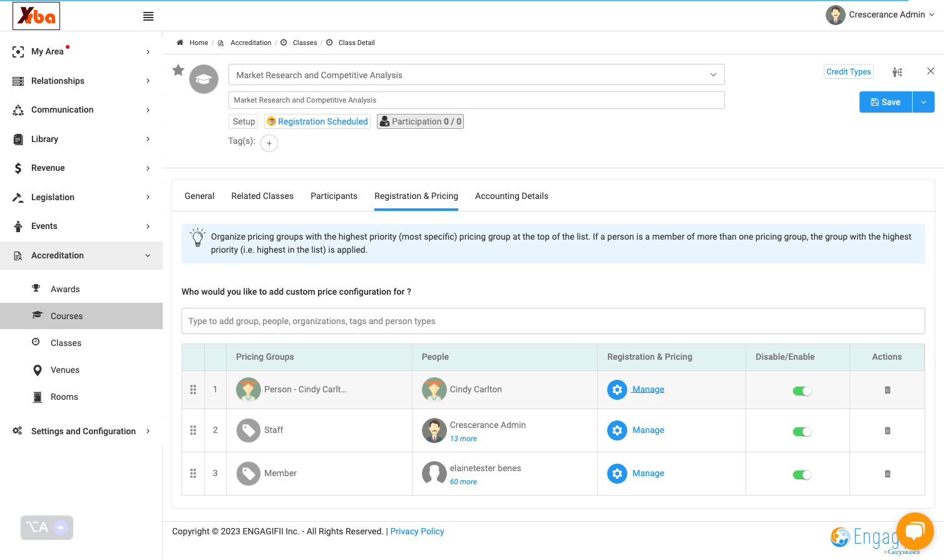
Task: Expand Settings and Configuration menu
Action: point(81,431)
